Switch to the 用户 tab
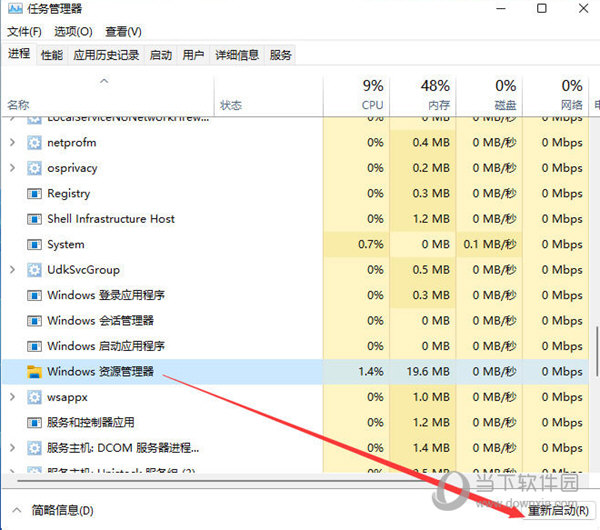 [193, 55]
